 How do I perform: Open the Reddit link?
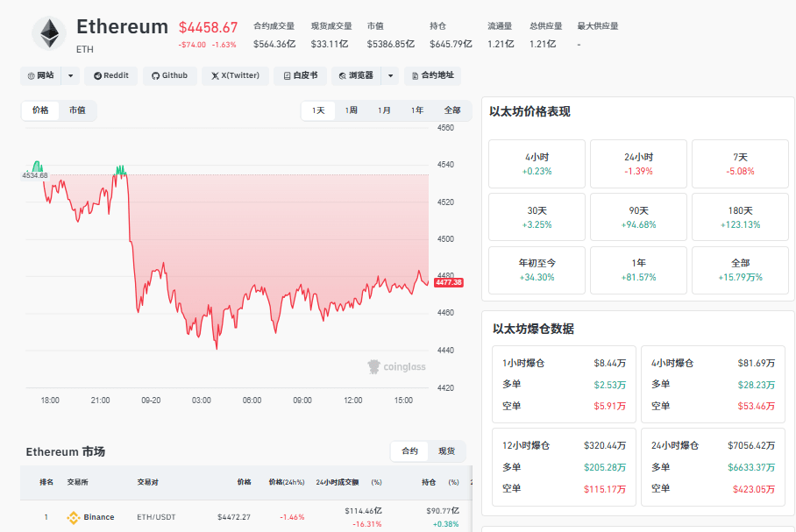pyautogui.click(x=111, y=75)
